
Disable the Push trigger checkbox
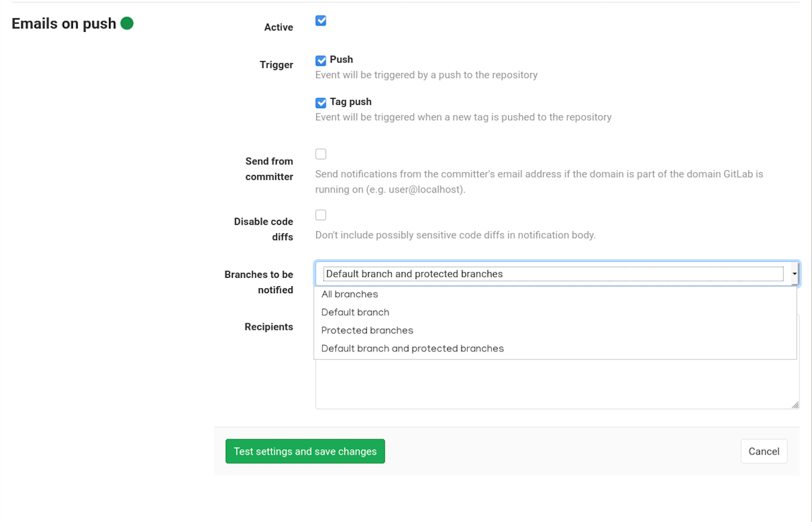[321, 60]
